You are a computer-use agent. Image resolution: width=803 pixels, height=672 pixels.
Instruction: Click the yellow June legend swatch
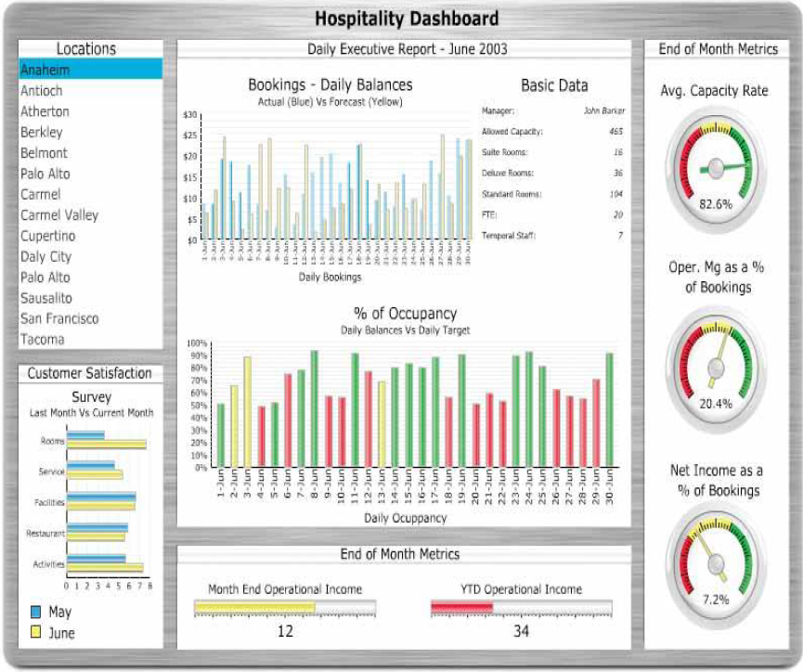[36, 633]
